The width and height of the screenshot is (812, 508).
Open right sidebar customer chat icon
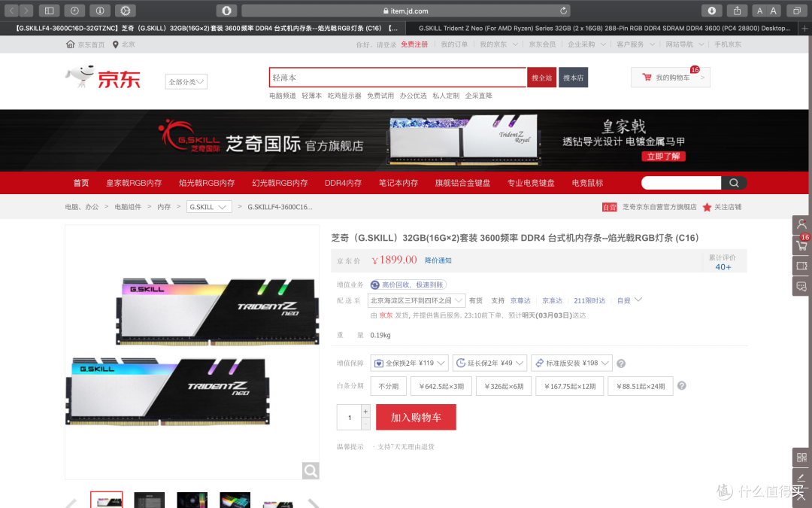[x=801, y=287]
